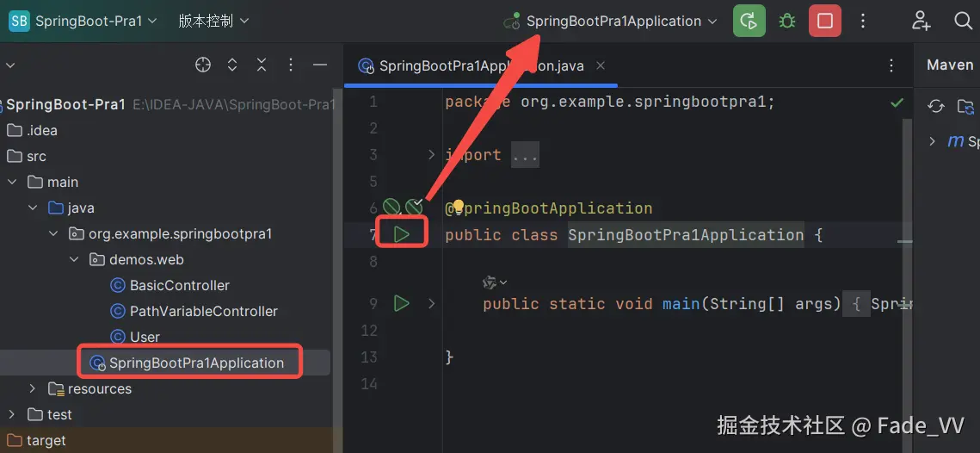The height and width of the screenshot is (453, 980).
Task: Open the 版本控制 version control menu
Action: click(213, 21)
